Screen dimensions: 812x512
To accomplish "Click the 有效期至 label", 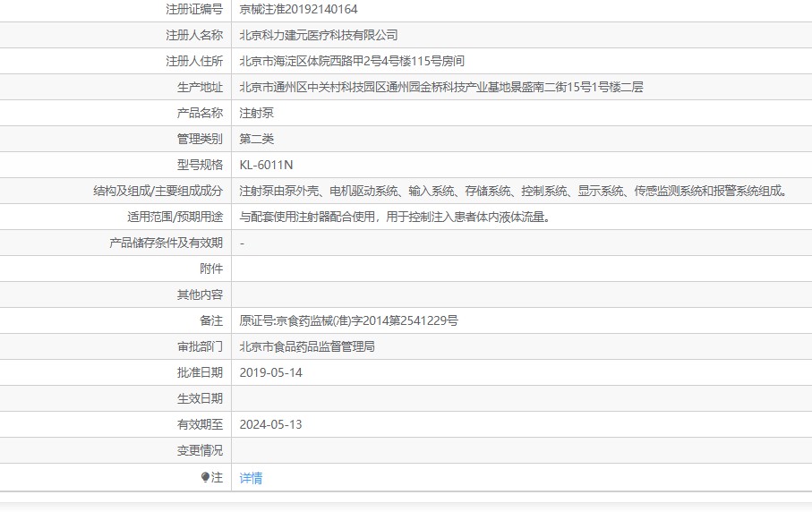I will click(x=200, y=424).
